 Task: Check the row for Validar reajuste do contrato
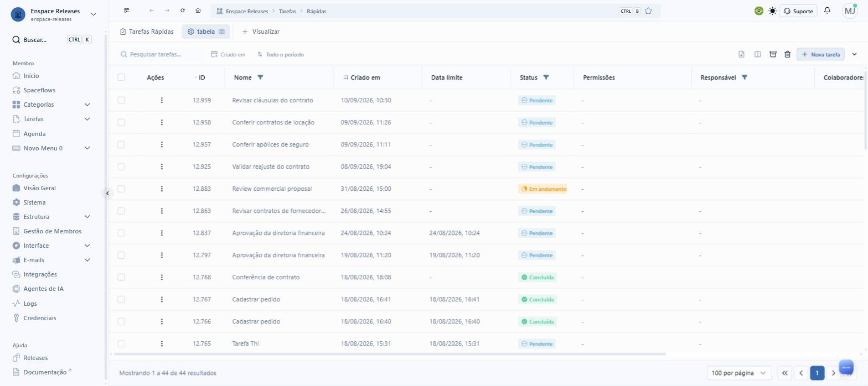pos(121,166)
